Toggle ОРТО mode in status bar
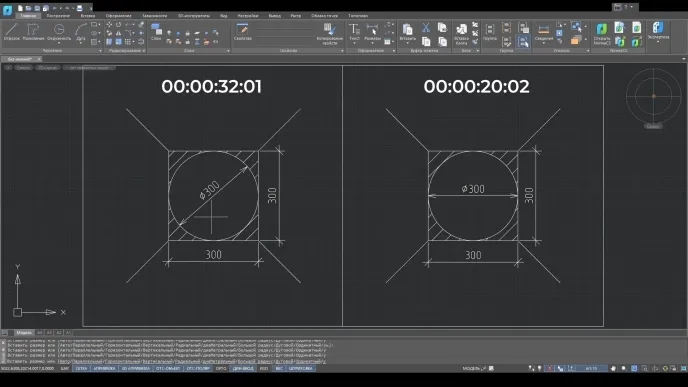Image resolution: width=688 pixels, height=387 pixels. pos(221,369)
